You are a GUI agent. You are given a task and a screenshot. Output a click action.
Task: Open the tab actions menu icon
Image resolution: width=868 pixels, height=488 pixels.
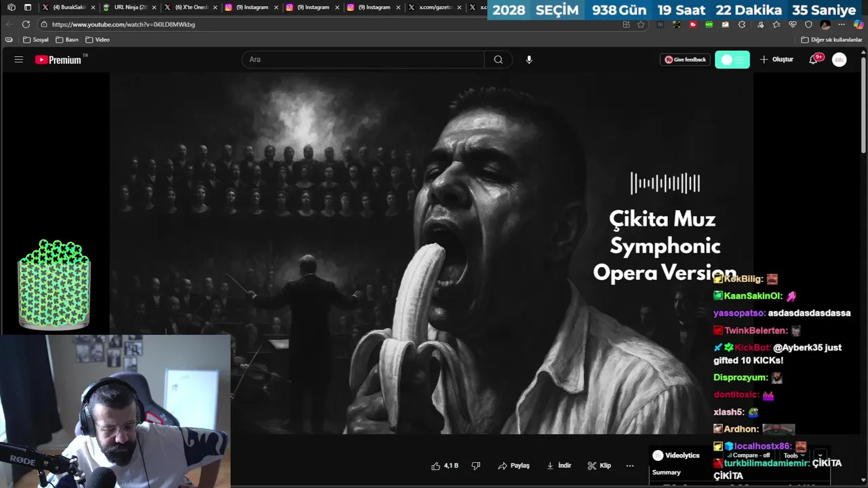coord(28,7)
